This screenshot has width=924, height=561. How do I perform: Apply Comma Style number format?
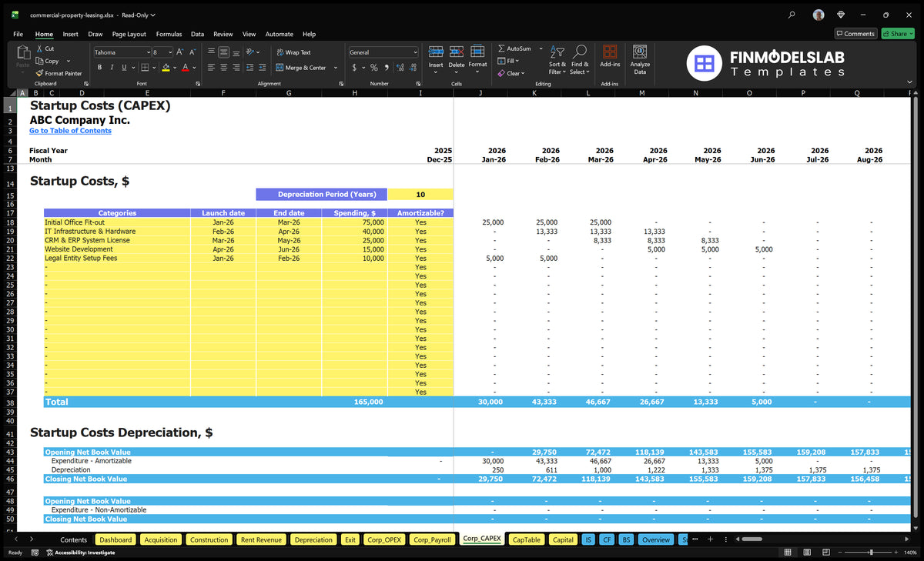coord(387,68)
